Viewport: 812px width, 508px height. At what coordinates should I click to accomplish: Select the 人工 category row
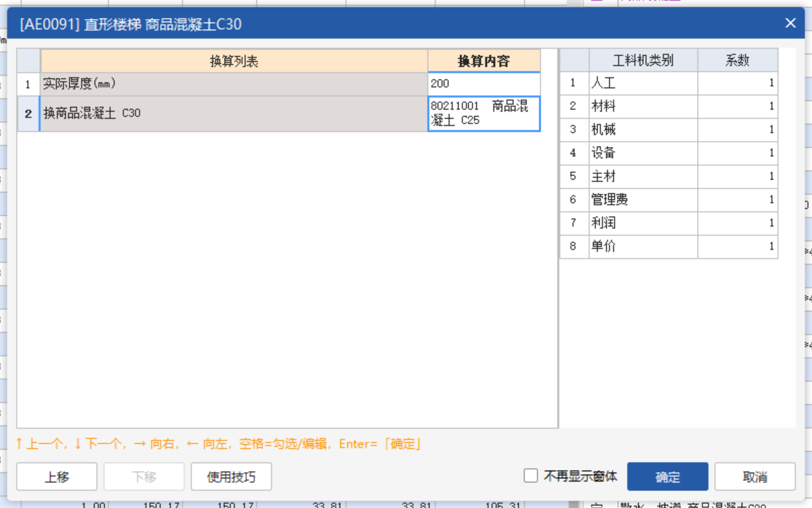pyautogui.click(x=643, y=83)
